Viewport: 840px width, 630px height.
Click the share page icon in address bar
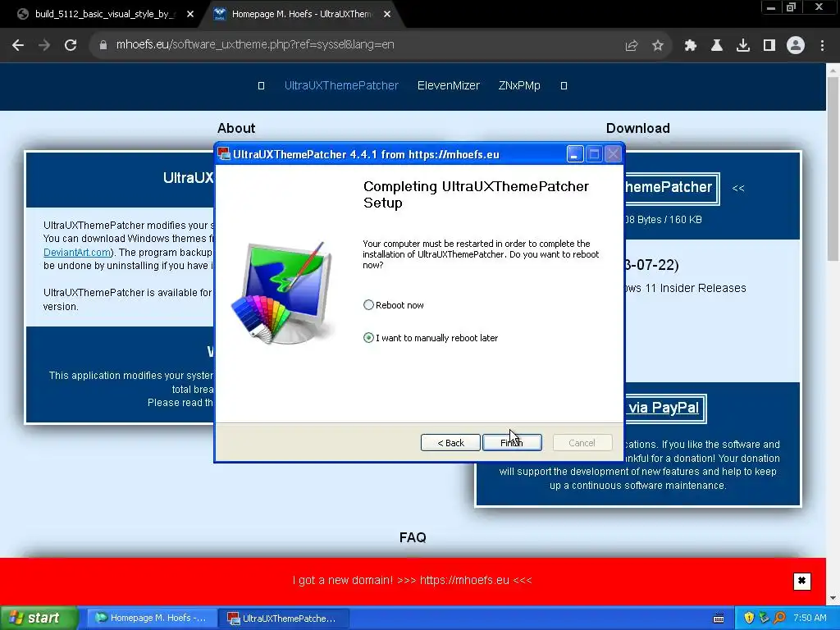[x=632, y=46]
